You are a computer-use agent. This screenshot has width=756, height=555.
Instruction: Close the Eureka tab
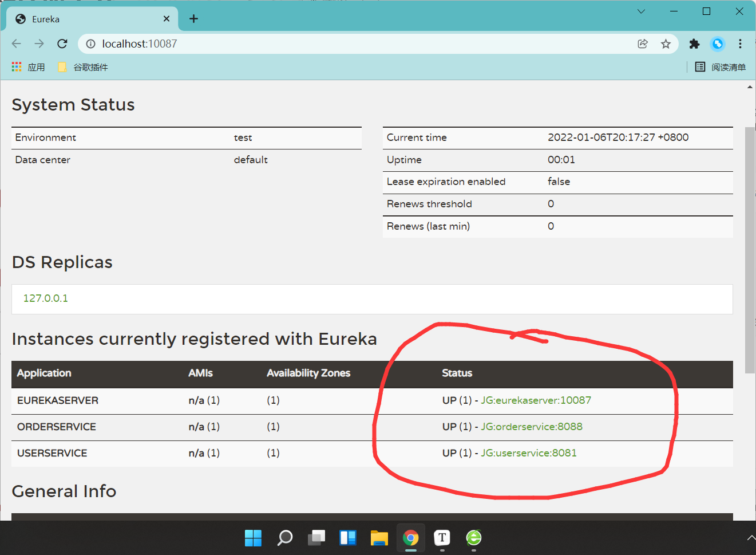click(x=167, y=19)
